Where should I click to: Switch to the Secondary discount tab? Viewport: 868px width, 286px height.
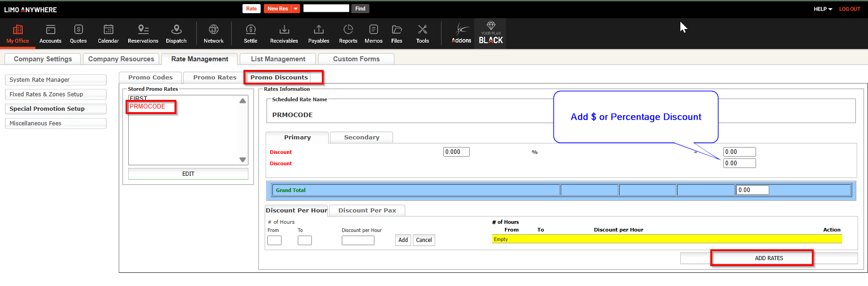click(x=361, y=138)
